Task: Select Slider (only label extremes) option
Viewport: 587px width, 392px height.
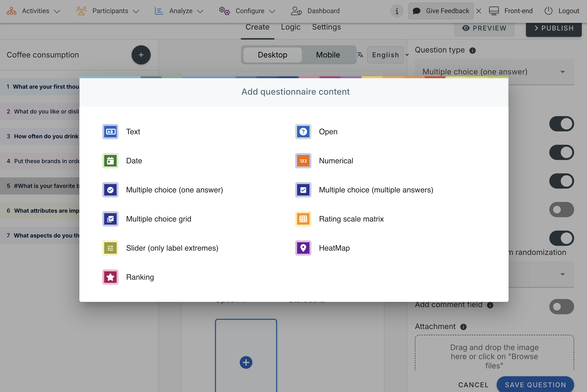Action: [x=172, y=248]
